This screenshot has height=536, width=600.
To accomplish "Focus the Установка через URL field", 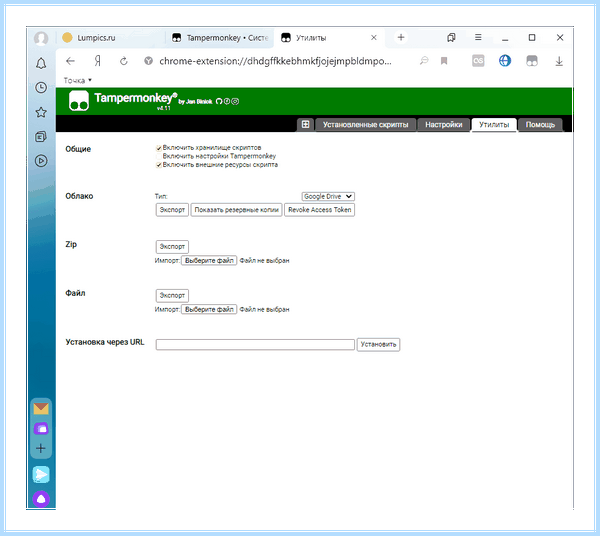I will coord(255,344).
